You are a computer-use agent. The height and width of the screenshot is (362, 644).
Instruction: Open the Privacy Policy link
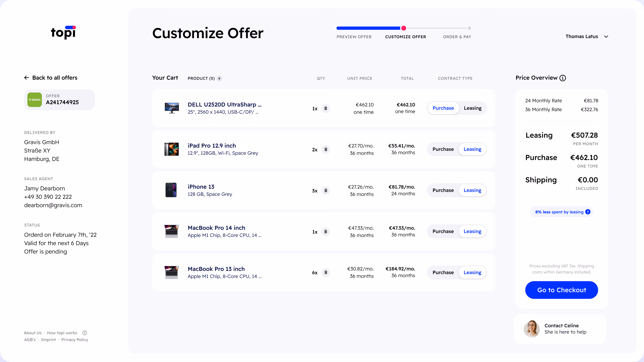pos(75,340)
